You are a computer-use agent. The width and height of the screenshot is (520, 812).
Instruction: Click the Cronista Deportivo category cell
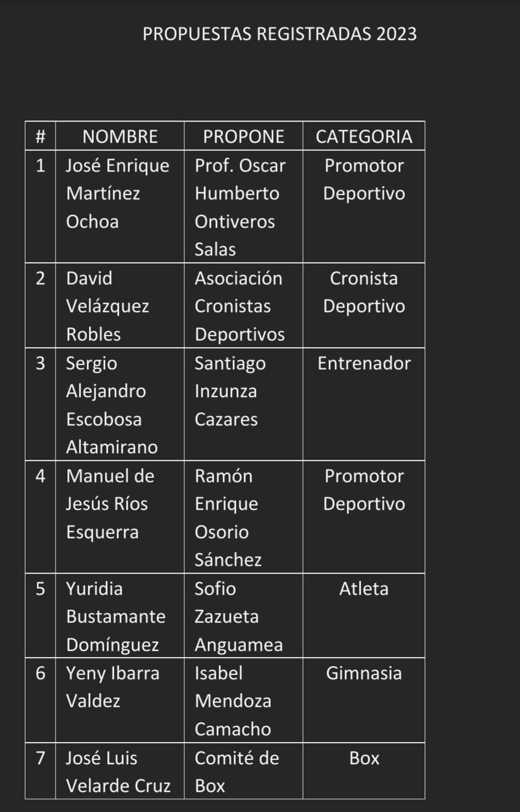click(x=364, y=305)
